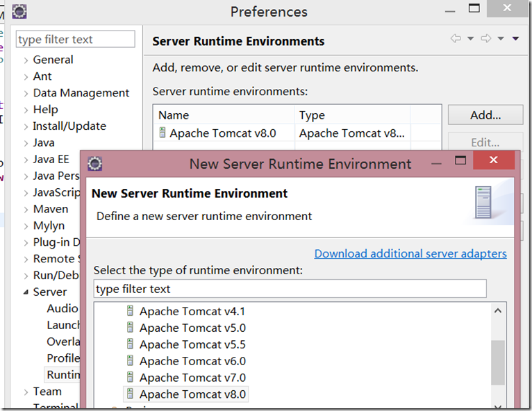
Task: Click the Type column header
Action: coord(352,115)
